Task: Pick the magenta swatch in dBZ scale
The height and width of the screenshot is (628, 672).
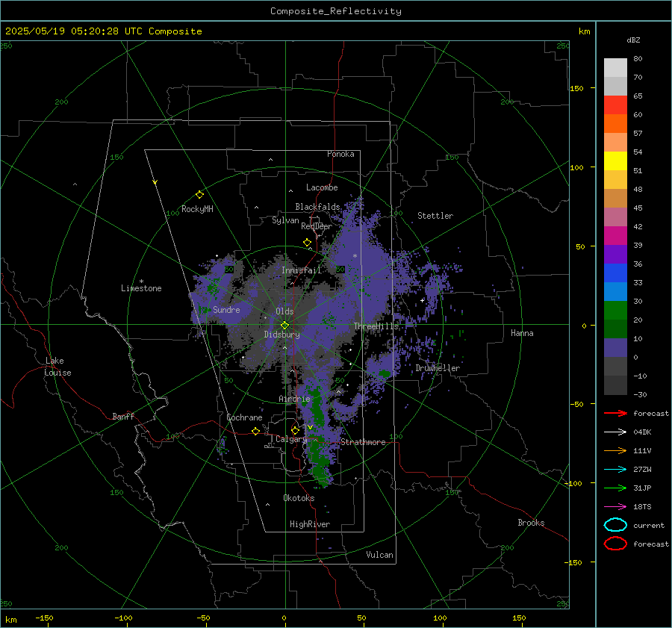Action: point(615,236)
